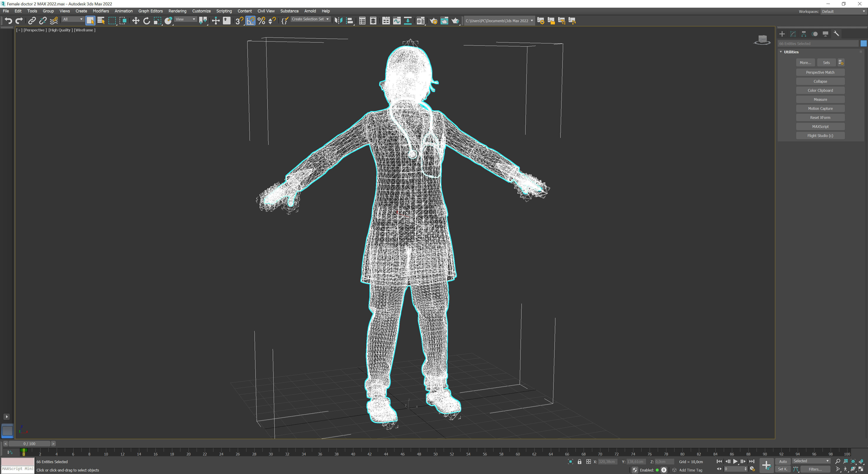Open the Rendering menu

[x=177, y=11]
